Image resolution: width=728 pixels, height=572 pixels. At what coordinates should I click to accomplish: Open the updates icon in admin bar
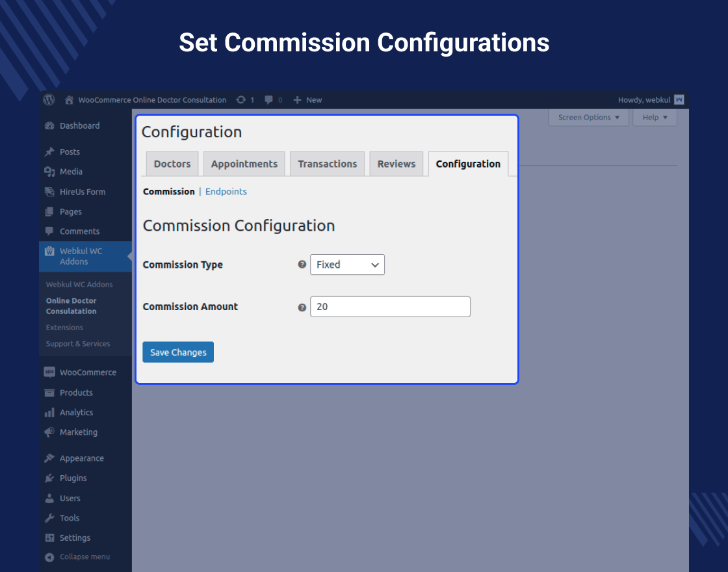point(241,100)
